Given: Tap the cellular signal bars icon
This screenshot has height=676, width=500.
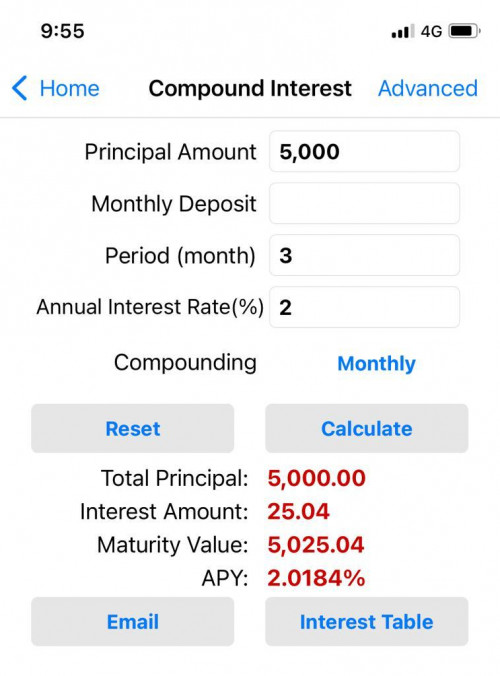Looking at the screenshot, I should [x=403, y=31].
